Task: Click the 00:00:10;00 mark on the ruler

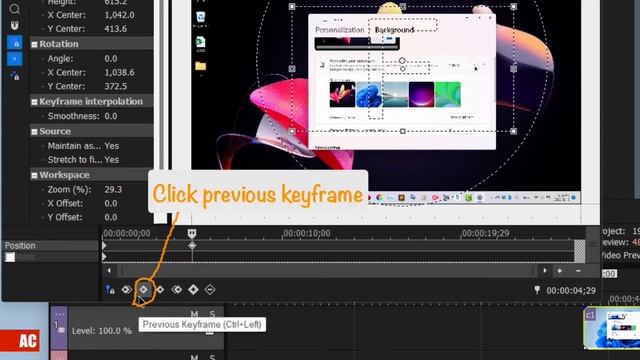Action: pos(307,233)
